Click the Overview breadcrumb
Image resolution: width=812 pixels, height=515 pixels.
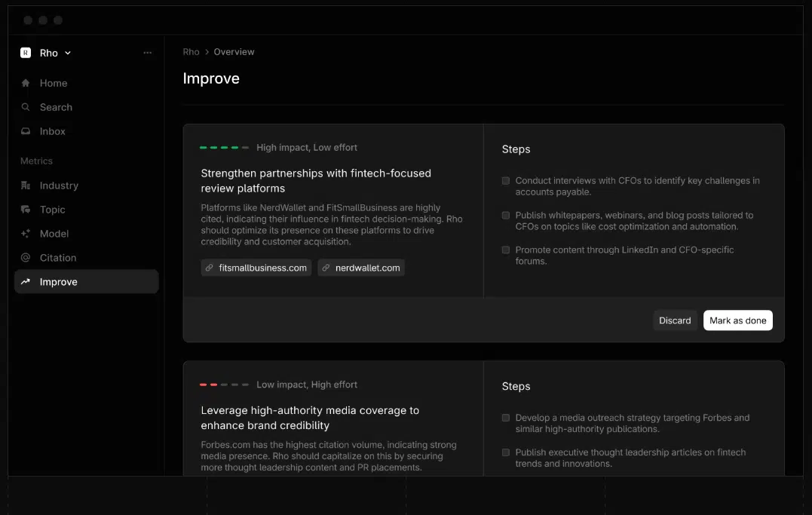[234, 52]
